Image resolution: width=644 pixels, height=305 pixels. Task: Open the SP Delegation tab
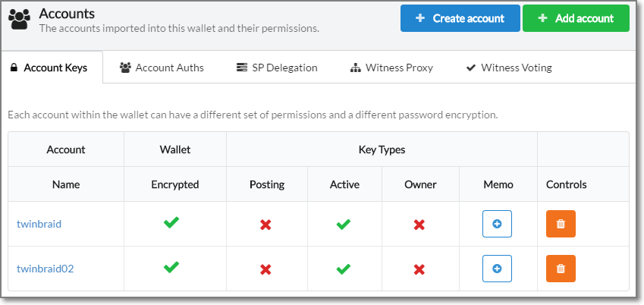tap(277, 68)
